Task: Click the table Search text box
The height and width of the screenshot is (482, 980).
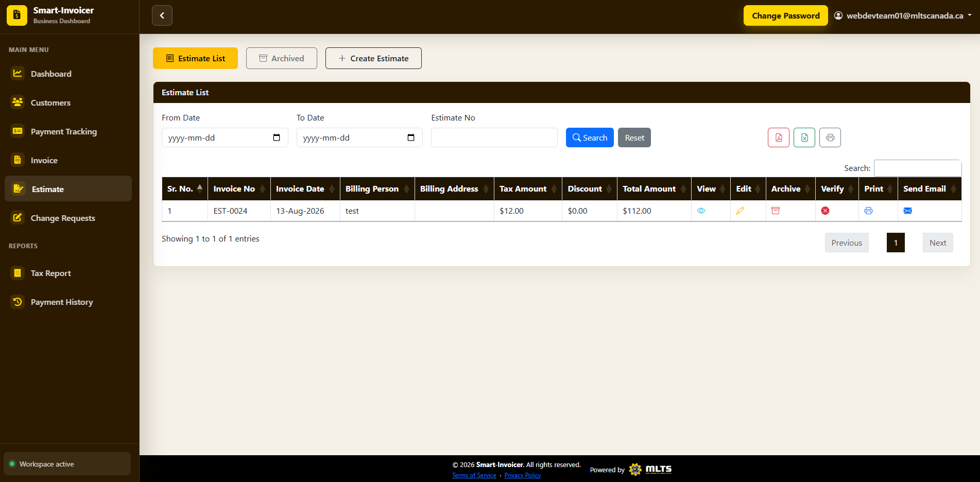Action: [x=918, y=168]
